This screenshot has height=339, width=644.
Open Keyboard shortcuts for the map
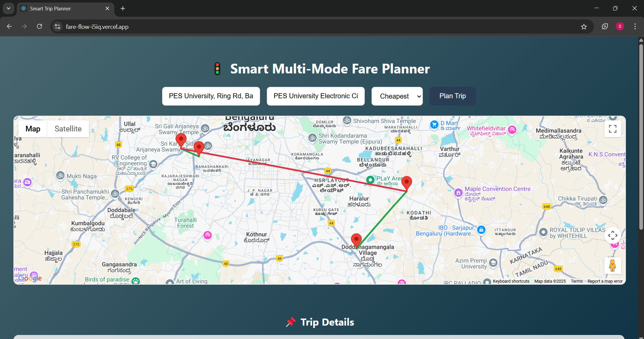511,281
